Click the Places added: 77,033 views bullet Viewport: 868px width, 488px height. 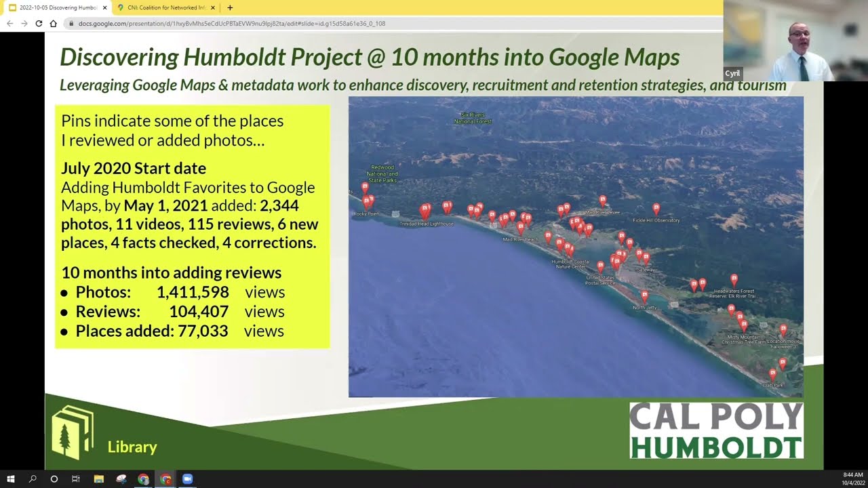[x=172, y=331]
